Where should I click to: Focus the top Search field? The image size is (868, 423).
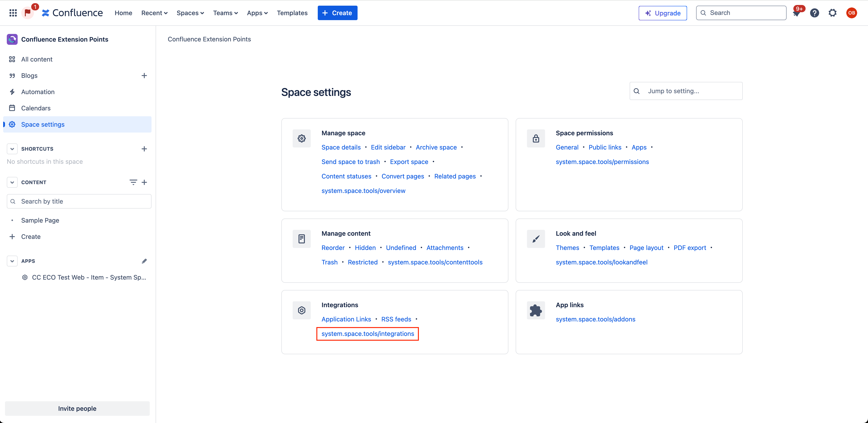tap(741, 13)
